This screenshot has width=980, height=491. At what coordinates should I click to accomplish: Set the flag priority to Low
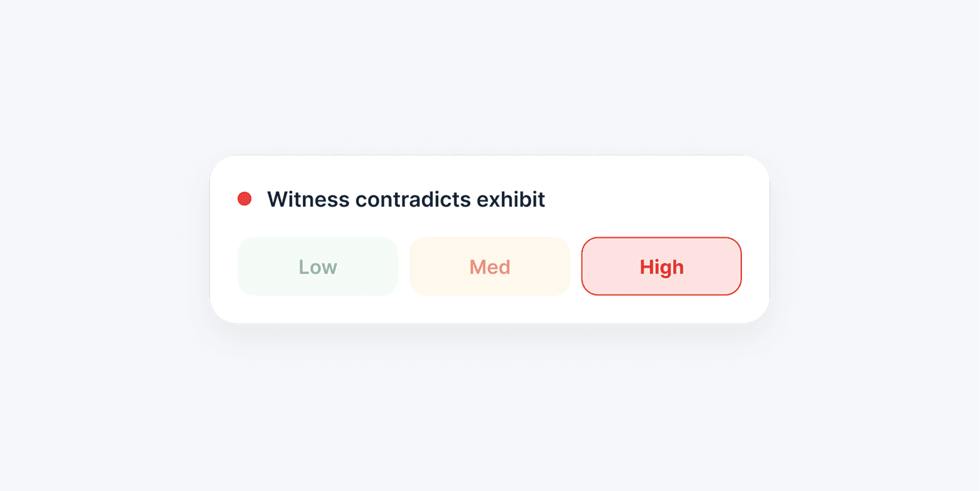coord(318,267)
